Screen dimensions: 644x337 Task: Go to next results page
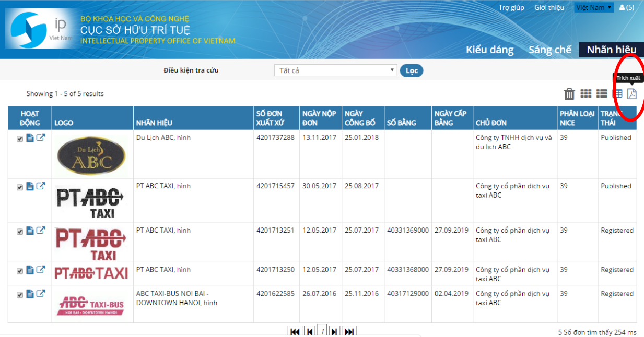coord(334,331)
